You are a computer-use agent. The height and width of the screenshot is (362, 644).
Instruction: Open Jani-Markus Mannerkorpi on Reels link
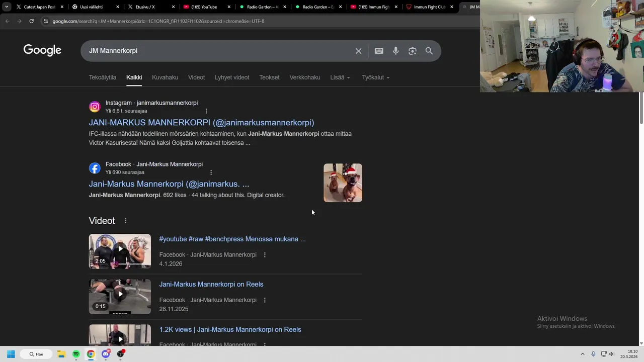point(211,285)
